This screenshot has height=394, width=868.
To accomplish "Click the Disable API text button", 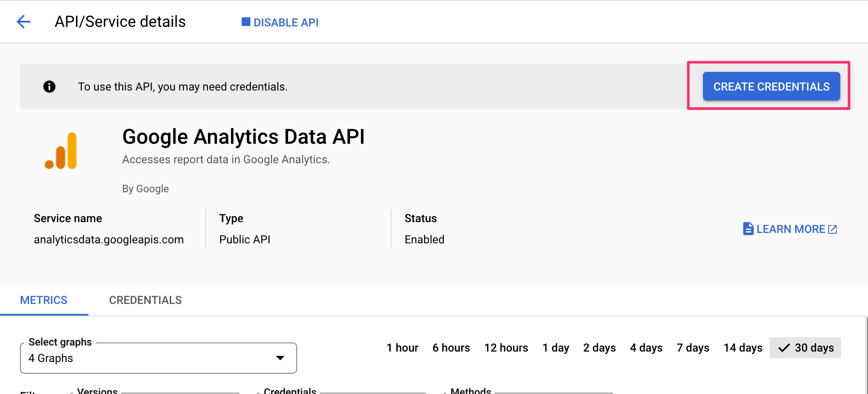I will pyautogui.click(x=286, y=23).
